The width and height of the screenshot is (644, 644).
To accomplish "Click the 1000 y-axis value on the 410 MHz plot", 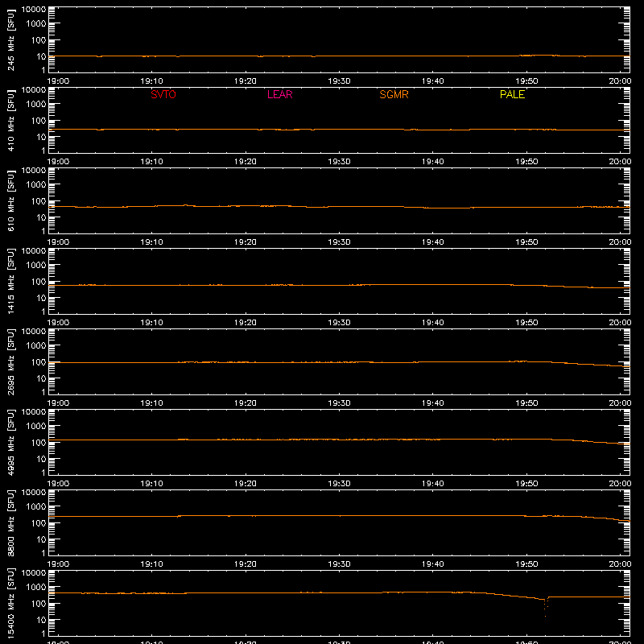I will pyautogui.click(x=36, y=104).
